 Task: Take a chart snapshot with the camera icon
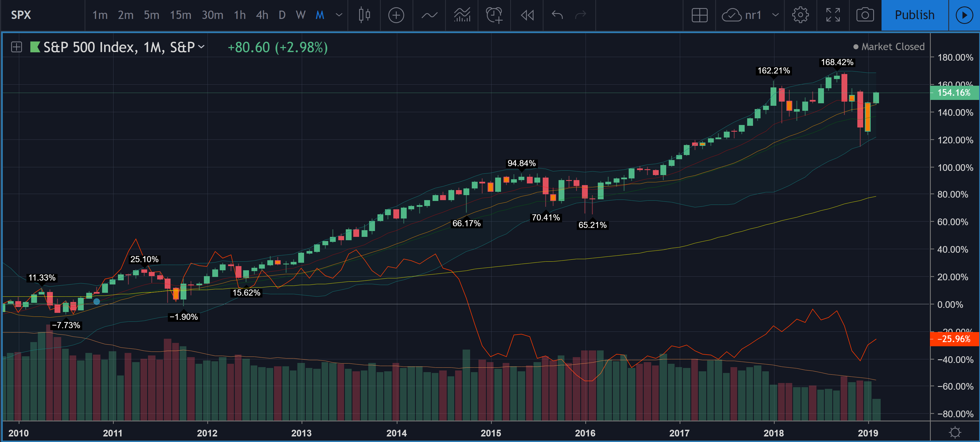865,15
